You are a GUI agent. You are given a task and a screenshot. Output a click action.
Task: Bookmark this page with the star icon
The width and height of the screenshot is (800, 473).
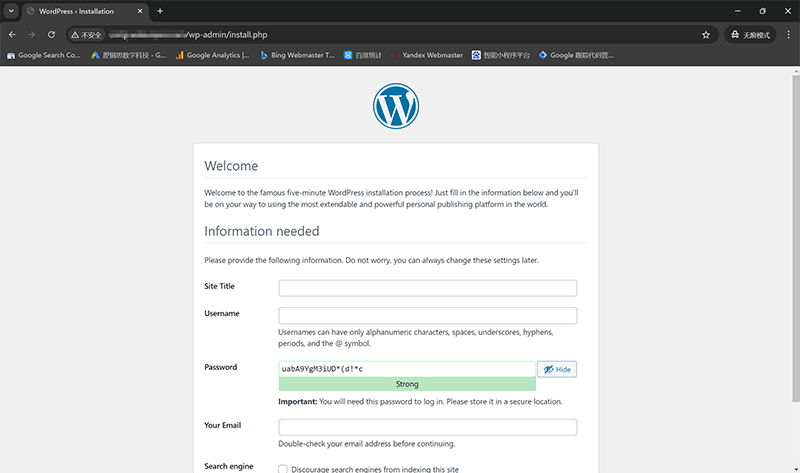click(x=706, y=35)
